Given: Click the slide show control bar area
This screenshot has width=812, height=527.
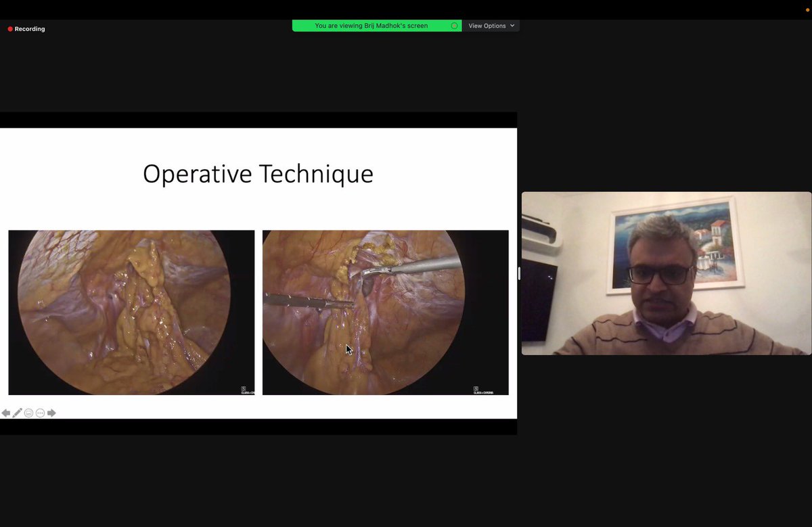Looking at the screenshot, I should point(29,413).
